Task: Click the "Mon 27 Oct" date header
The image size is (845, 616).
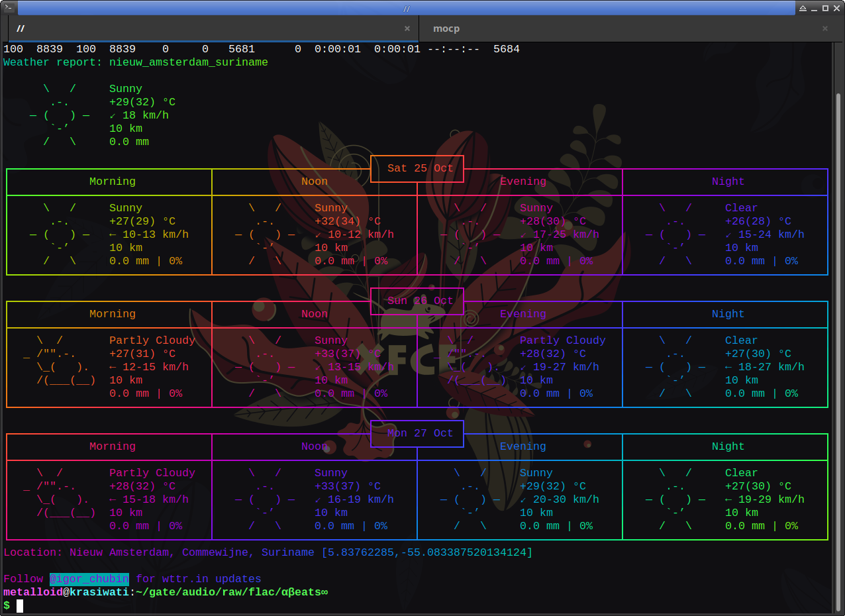Action: 417,433
